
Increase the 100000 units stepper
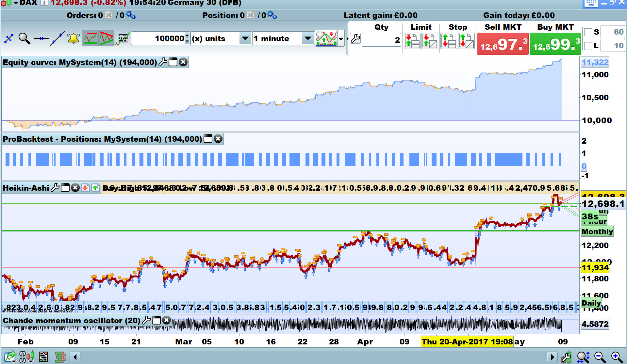click(x=187, y=36)
